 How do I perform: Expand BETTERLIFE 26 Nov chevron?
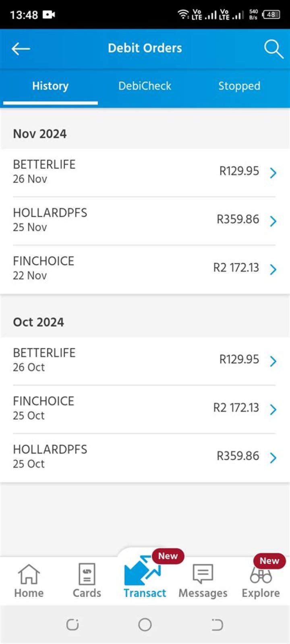click(273, 173)
